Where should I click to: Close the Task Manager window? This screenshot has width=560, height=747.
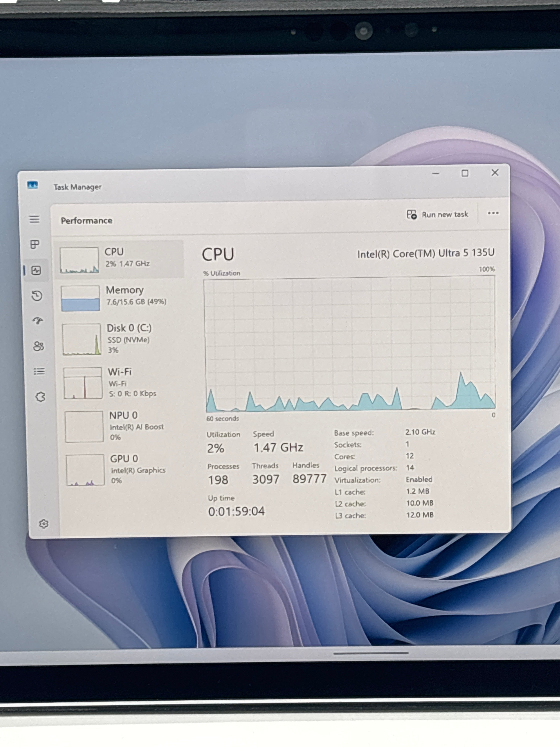[x=495, y=172]
